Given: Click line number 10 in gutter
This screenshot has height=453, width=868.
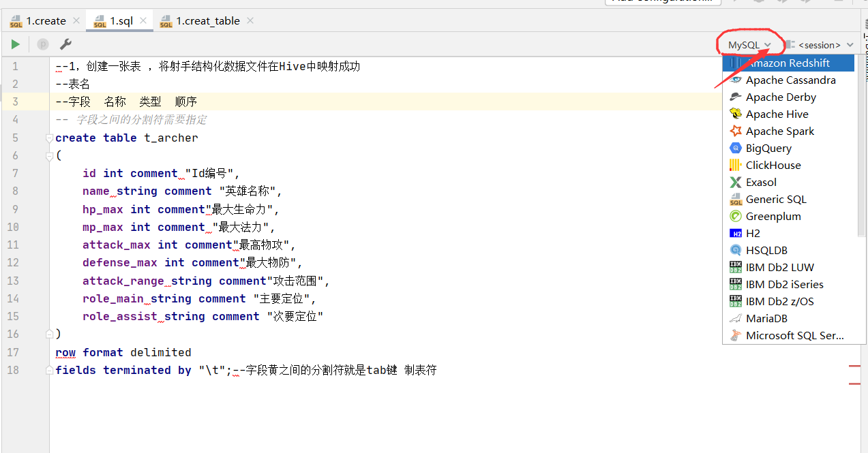Looking at the screenshot, I should (13, 227).
